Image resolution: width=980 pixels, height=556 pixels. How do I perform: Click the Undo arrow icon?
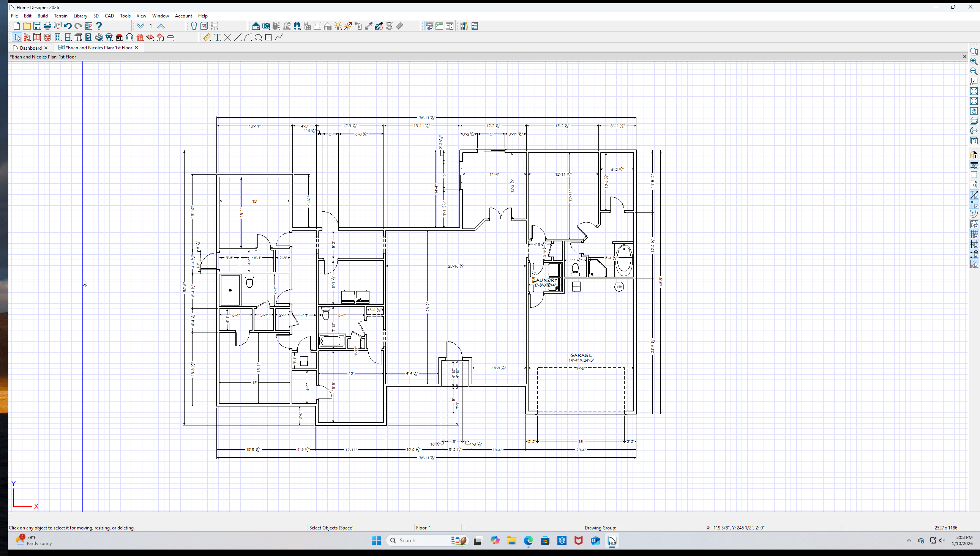coord(68,26)
